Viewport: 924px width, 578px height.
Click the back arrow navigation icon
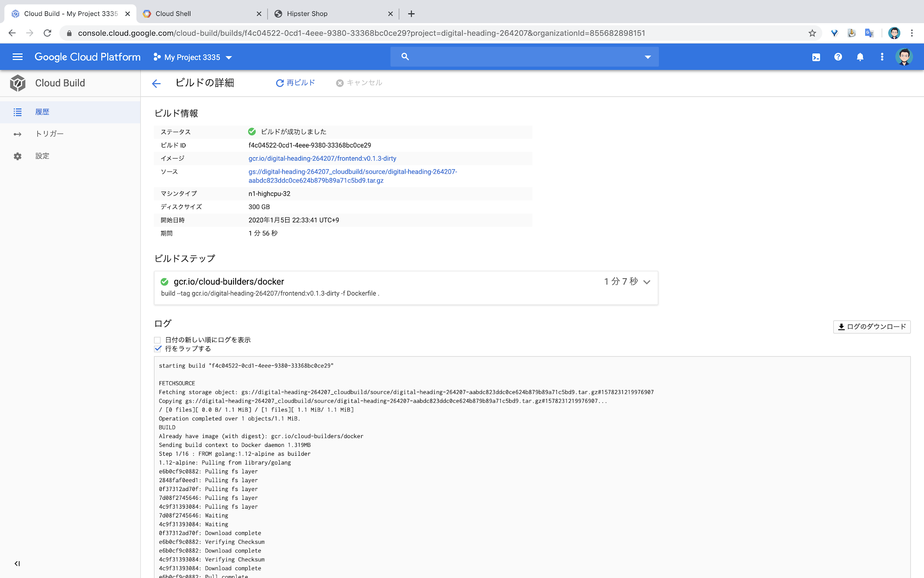point(156,82)
